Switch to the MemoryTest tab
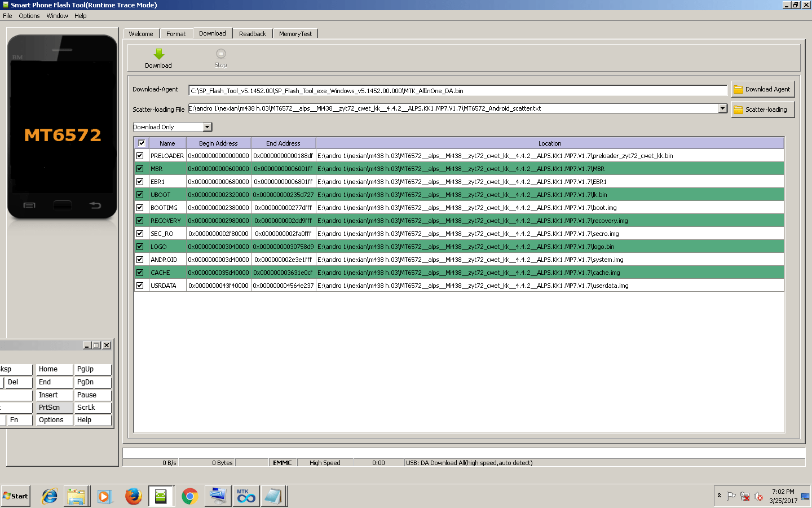 (295, 34)
